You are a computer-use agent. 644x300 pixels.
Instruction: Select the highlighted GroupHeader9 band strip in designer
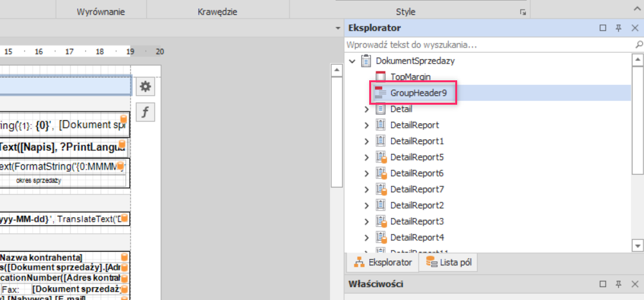tap(65, 86)
